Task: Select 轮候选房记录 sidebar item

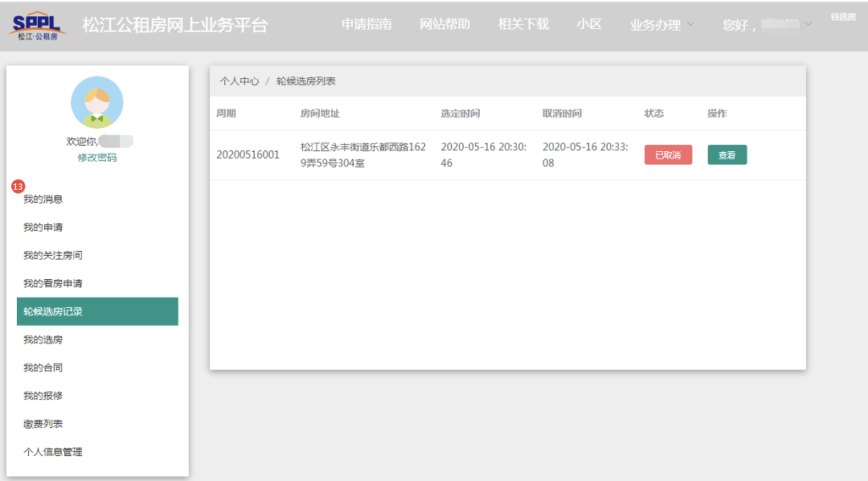Action: click(97, 311)
